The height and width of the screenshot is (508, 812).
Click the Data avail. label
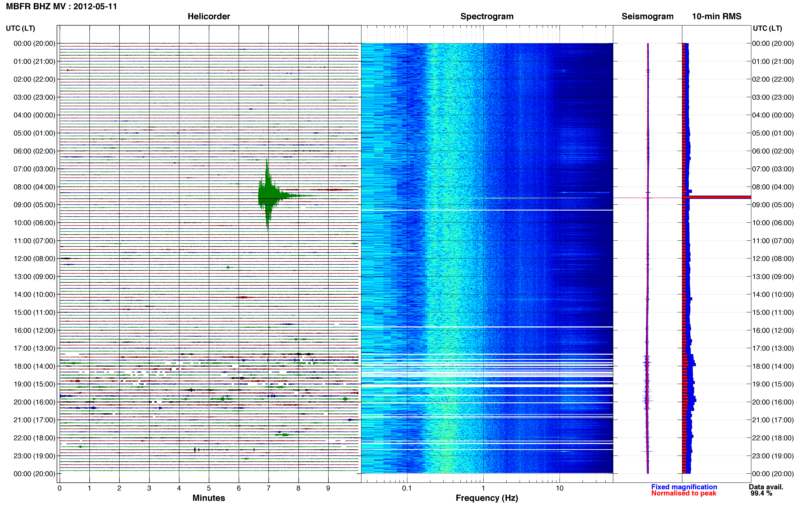pos(766,487)
